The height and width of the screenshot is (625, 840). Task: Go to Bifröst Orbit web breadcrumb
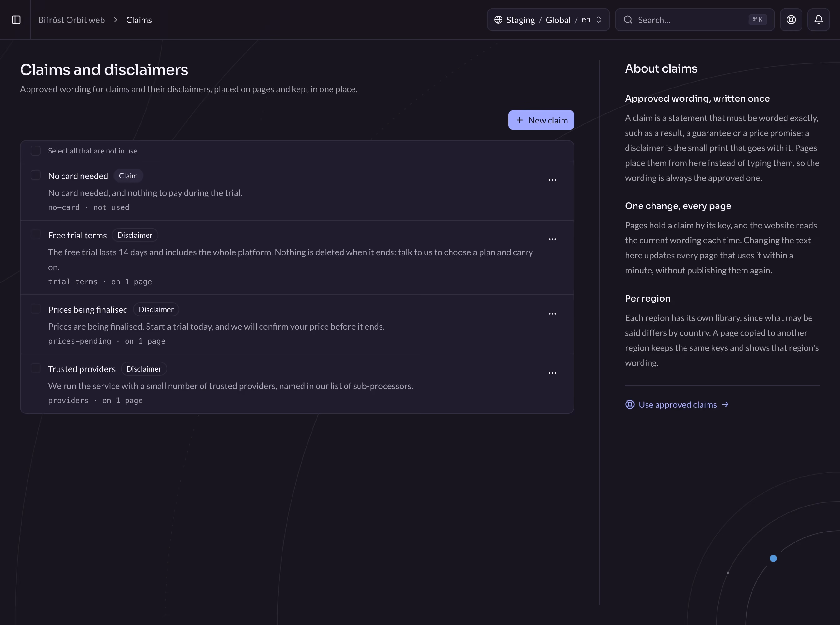click(x=72, y=20)
